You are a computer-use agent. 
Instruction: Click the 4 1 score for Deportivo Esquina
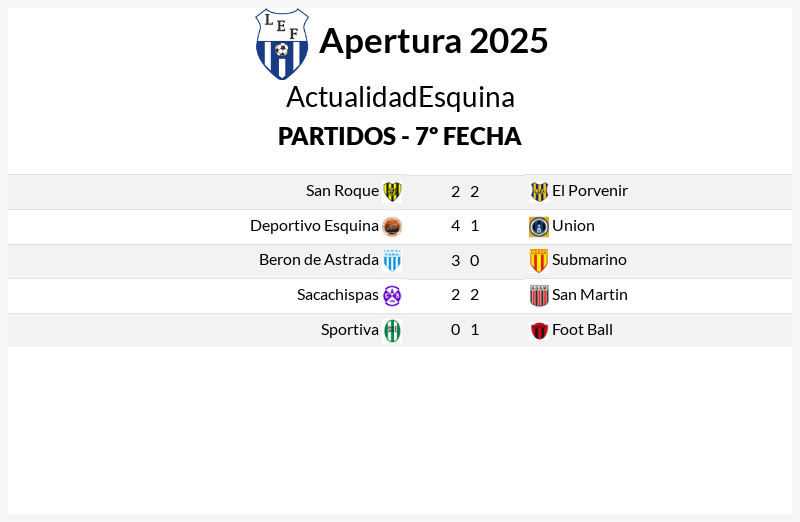coord(465,226)
